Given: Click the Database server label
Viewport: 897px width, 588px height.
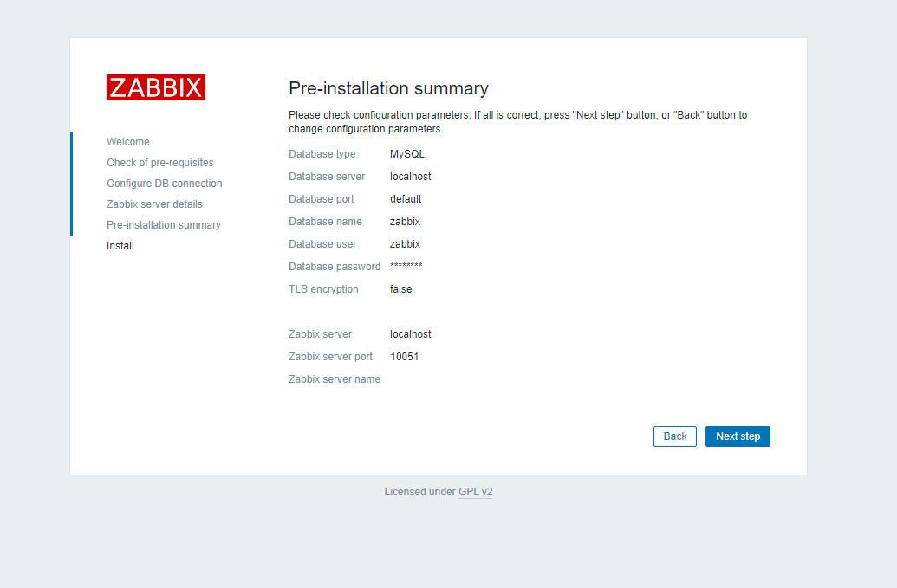Looking at the screenshot, I should click(x=327, y=176).
